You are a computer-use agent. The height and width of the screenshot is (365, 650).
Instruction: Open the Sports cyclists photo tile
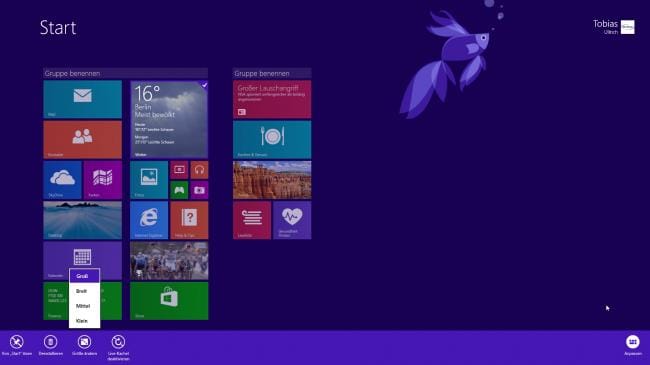(169, 260)
